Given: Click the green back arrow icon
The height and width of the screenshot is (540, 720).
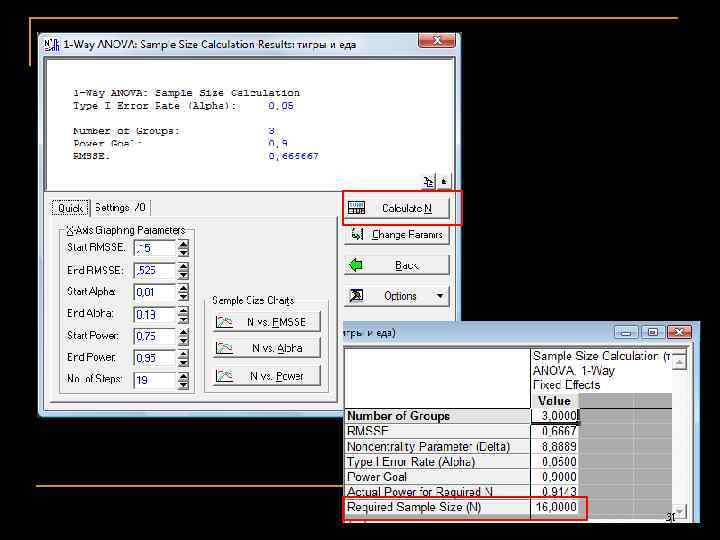Looking at the screenshot, I should pos(356,265).
